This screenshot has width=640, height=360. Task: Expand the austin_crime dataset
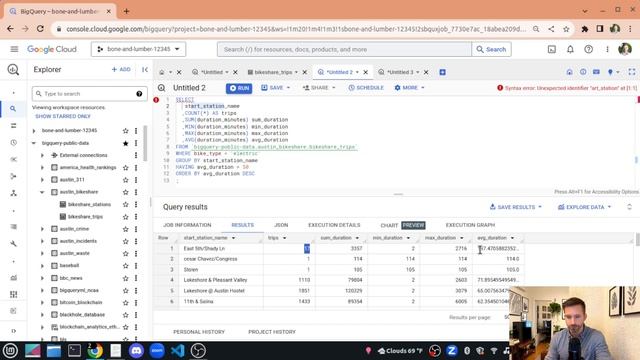pyautogui.click(x=42, y=229)
